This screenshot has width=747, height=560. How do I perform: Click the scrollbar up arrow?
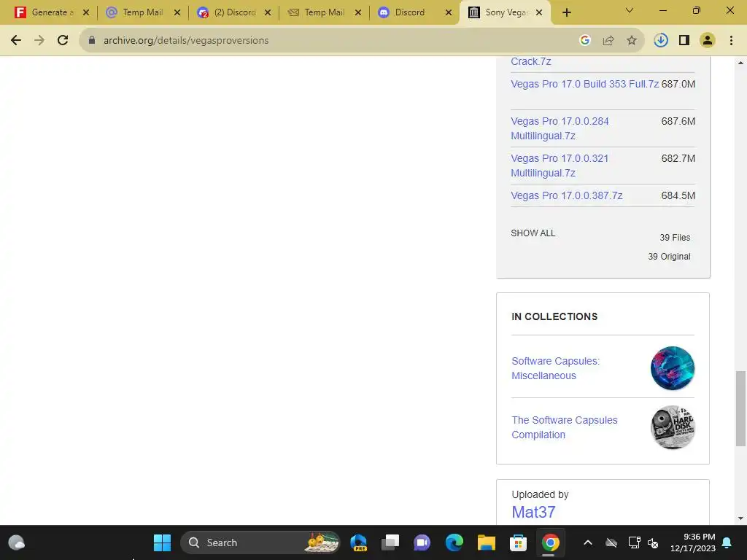(740, 63)
